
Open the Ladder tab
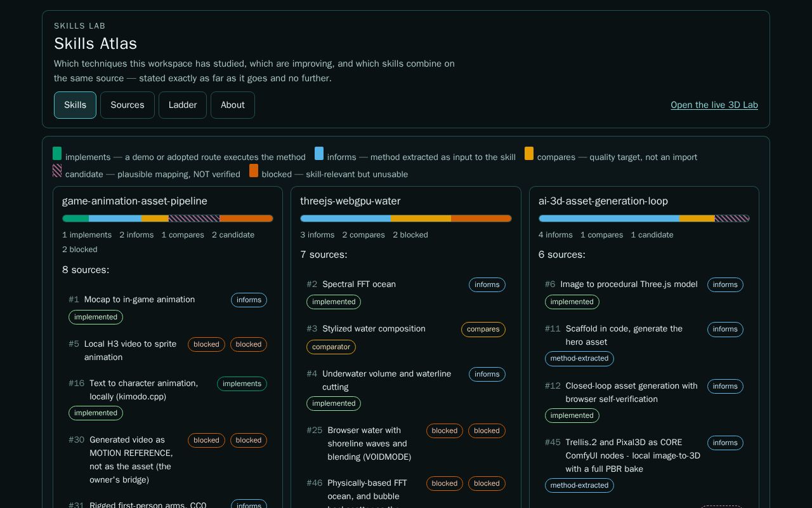pyautogui.click(x=183, y=105)
